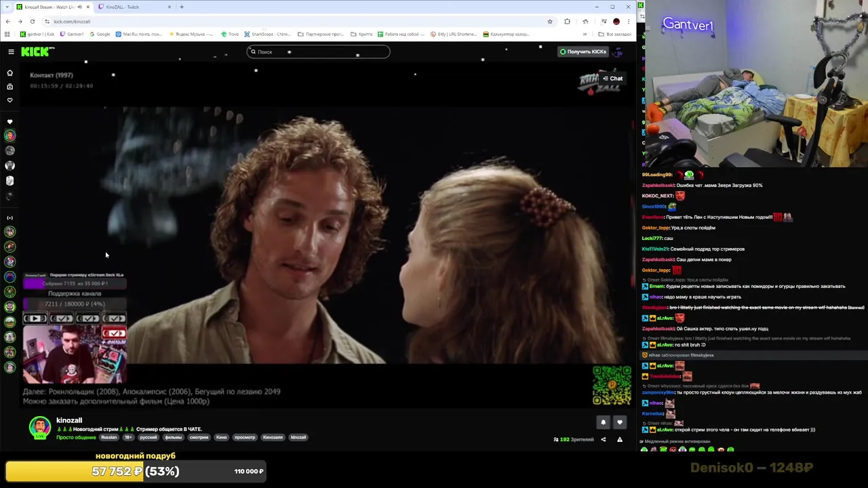Screen dimensions: 868x488
Task: Open the Trovo bookmark
Action: coord(230,34)
